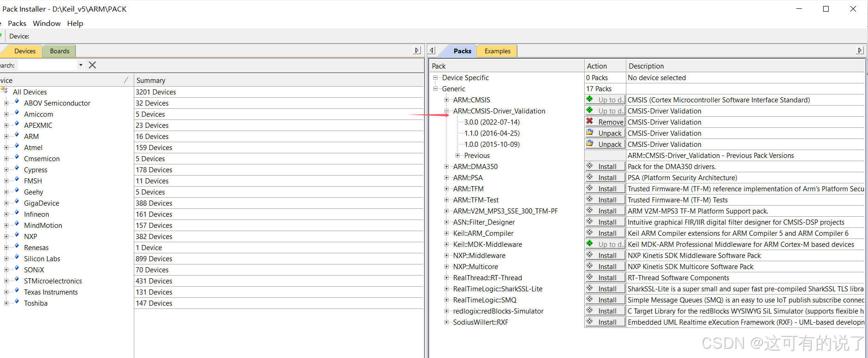The image size is (868, 358).
Task: Click right scroll arrow of Devices tab bar
Action: [x=417, y=50]
